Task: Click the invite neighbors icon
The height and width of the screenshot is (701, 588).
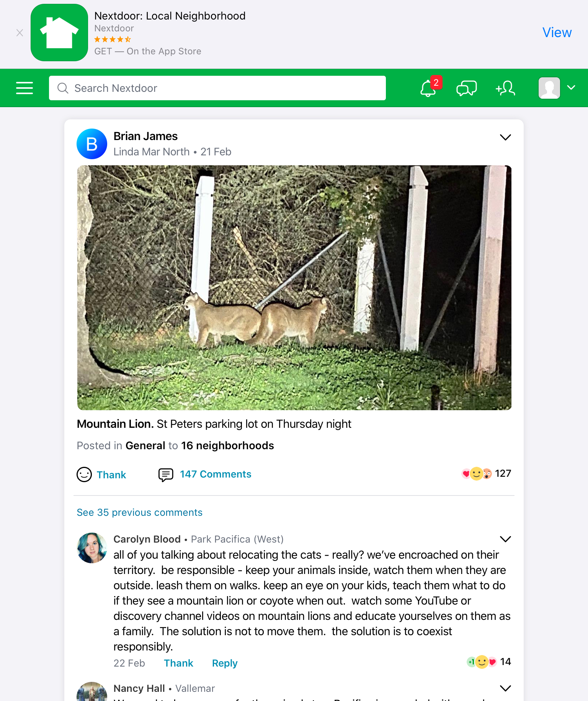Action: pos(505,88)
